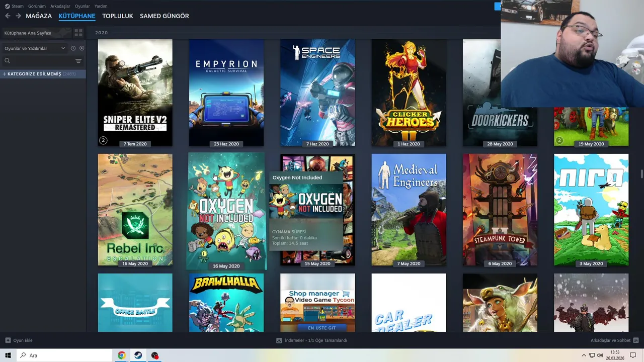Click the forward navigation arrow
The width and height of the screenshot is (644, 362).
click(x=18, y=16)
